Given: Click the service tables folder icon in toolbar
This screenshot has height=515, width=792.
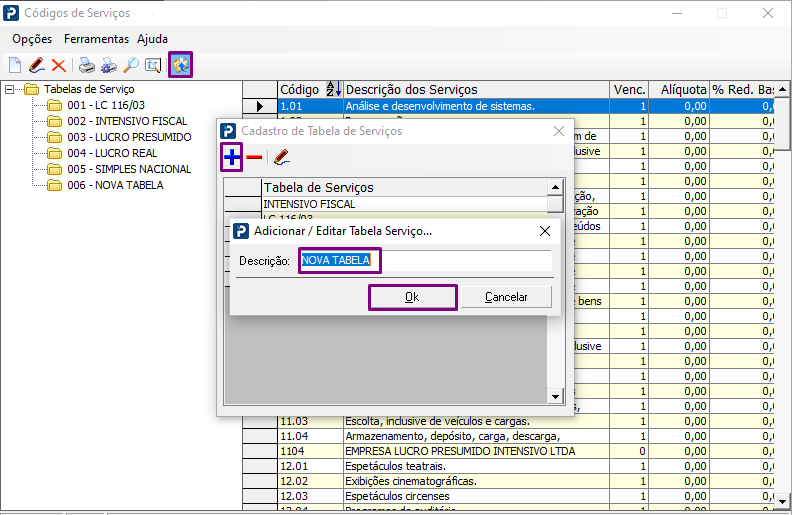Looking at the screenshot, I should click(x=181, y=65).
